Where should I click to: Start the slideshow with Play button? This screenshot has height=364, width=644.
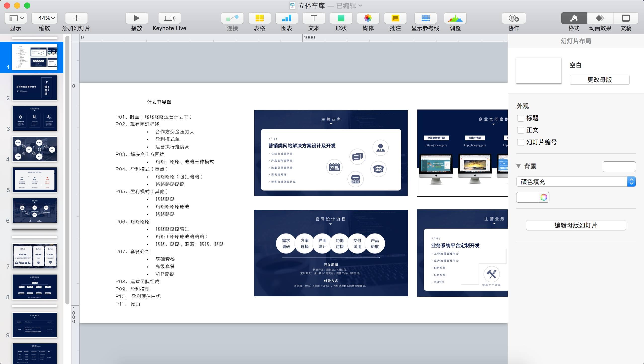point(137,18)
